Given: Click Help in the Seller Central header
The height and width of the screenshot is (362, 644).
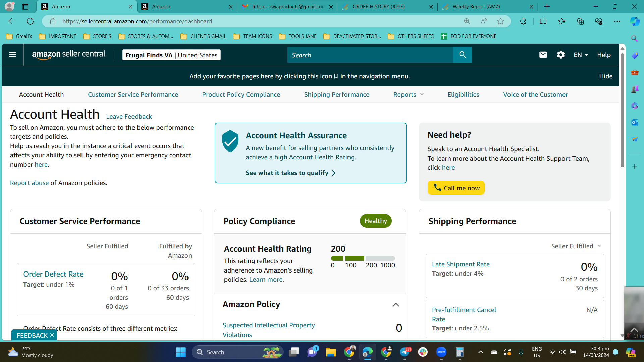Looking at the screenshot, I should coord(604,55).
